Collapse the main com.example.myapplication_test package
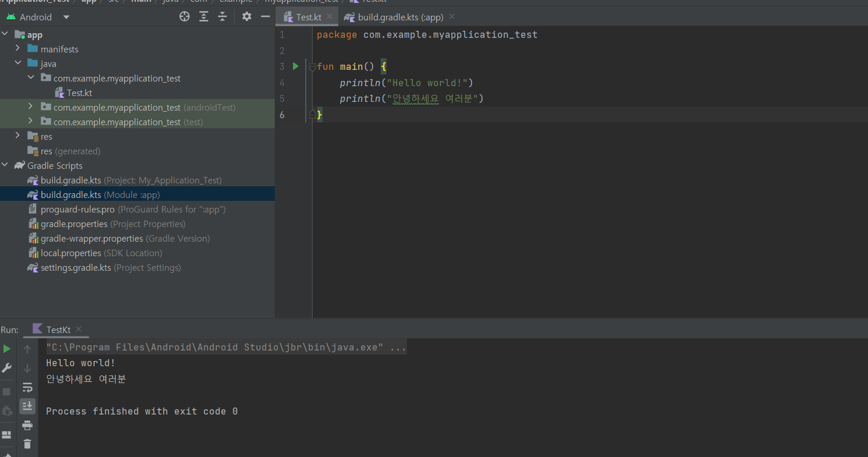 [x=31, y=78]
